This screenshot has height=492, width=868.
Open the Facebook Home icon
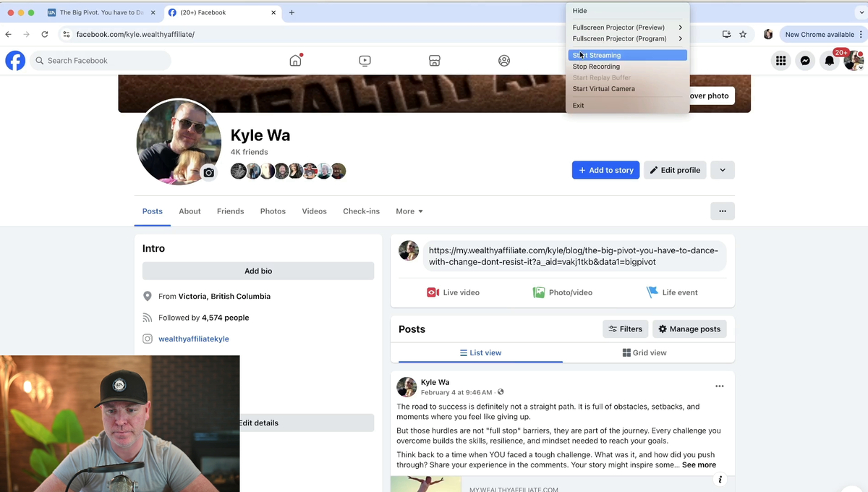(x=295, y=61)
